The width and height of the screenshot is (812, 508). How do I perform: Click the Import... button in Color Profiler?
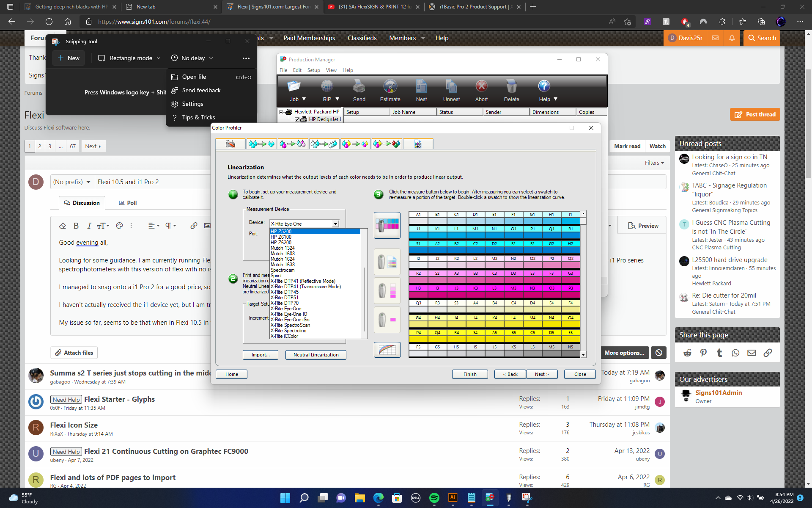coord(261,355)
